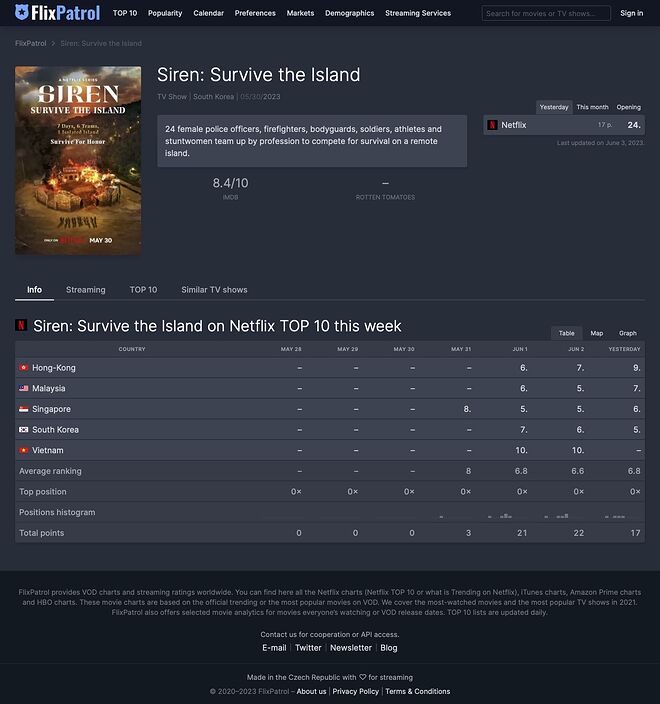Select the Info tab
The width and height of the screenshot is (660, 704).
[x=34, y=290]
